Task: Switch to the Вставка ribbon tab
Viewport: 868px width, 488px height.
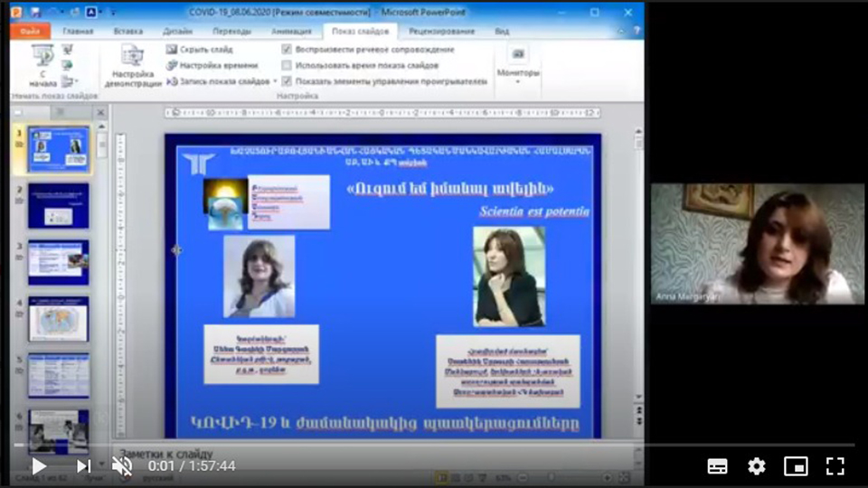Action: coord(128,31)
